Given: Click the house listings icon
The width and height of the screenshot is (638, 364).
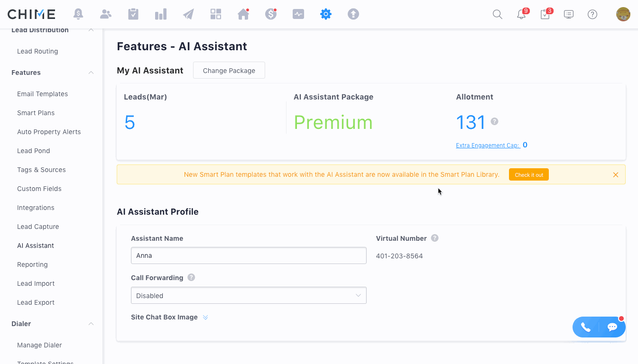Looking at the screenshot, I should (x=243, y=14).
